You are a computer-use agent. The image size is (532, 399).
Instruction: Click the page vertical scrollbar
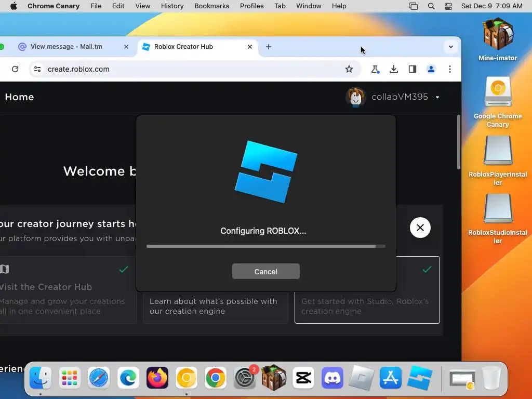458,142
